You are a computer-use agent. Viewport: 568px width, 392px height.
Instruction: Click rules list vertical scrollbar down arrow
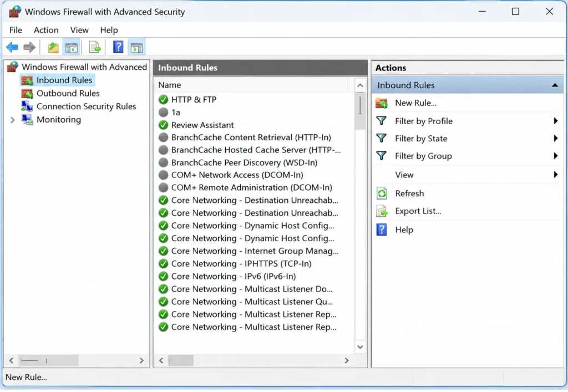(x=360, y=347)
